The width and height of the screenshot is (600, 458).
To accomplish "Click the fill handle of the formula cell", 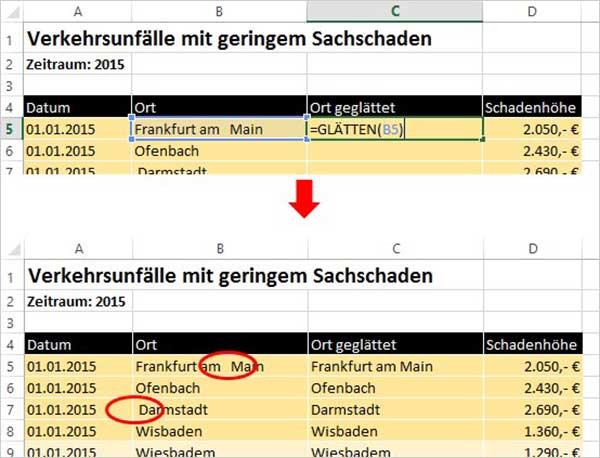I will [483, 140].
